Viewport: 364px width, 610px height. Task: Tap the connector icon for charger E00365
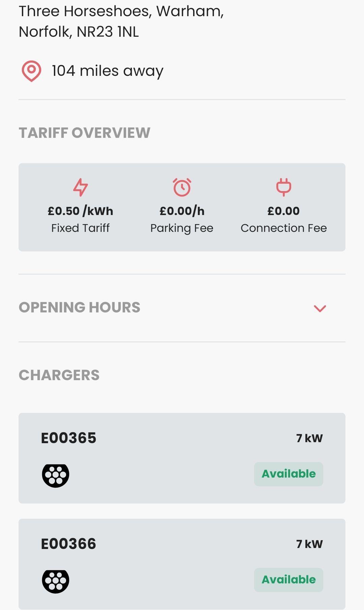pos(56,476)
